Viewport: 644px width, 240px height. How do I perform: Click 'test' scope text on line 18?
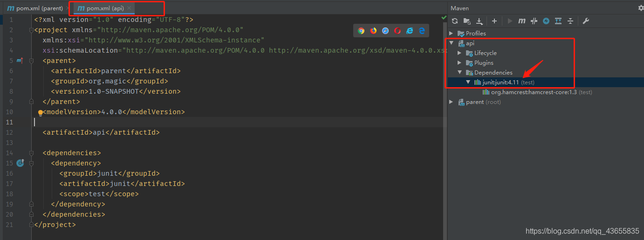[97, 194]
